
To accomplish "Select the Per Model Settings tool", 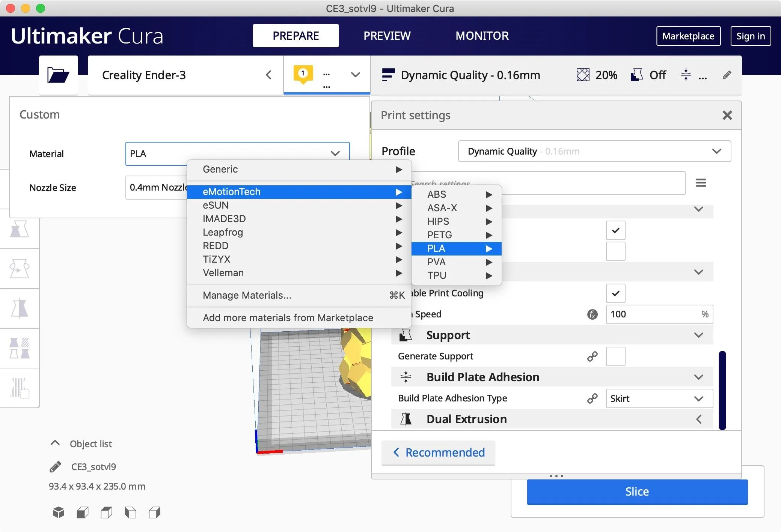I will point(20,348).
